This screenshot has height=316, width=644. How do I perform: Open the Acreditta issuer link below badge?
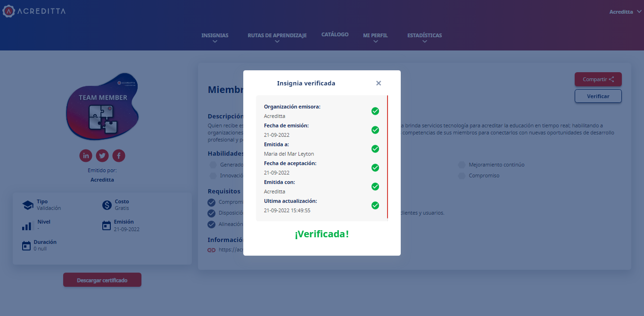pyautogui.click(x=102, y=180)
